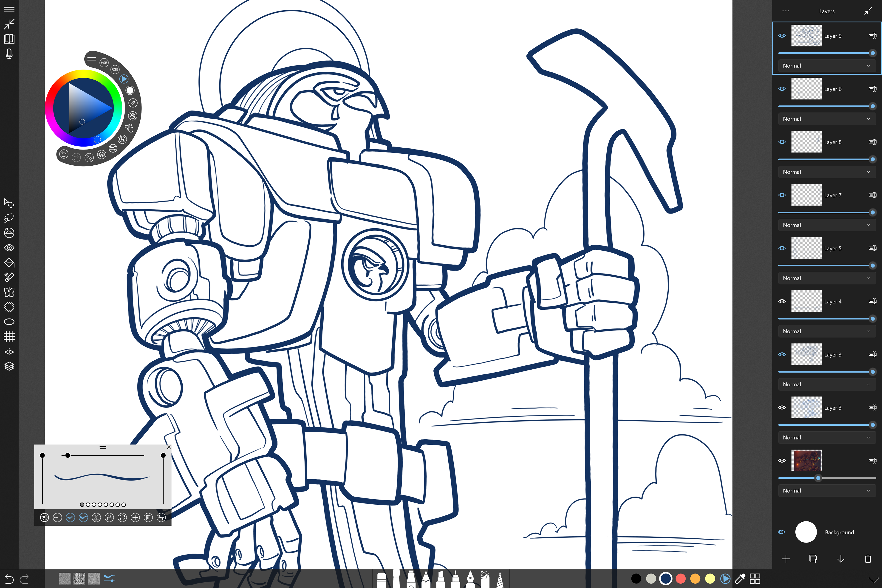The image size is (882, 588).
Task: Collapse the Layers panel with arrows icon
Action: (868, 11)
